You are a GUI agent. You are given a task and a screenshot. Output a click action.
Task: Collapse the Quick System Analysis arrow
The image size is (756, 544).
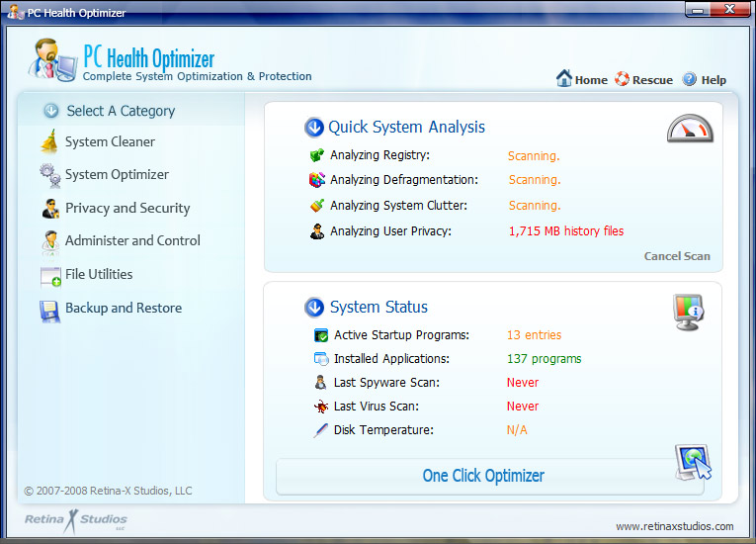[x=314, y=128]
